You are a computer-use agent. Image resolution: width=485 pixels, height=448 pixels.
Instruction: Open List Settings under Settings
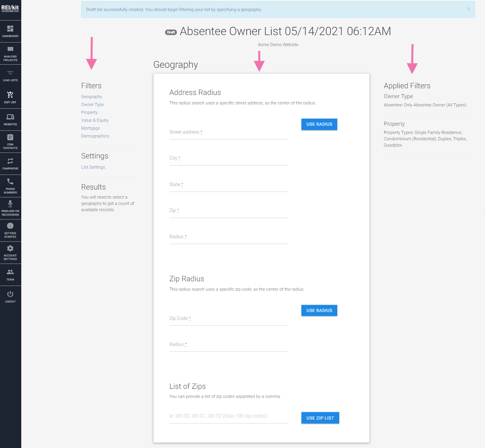[x=93, y=167]
